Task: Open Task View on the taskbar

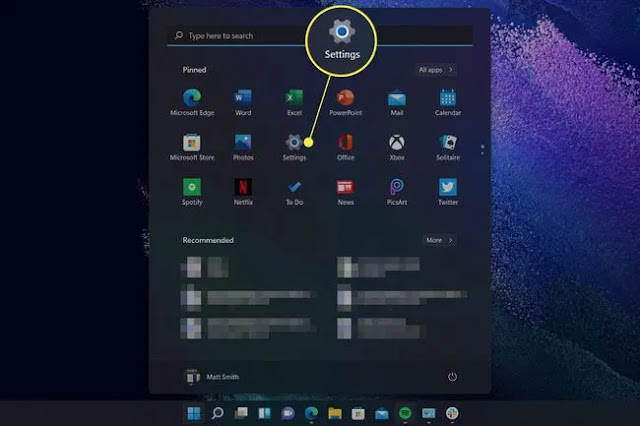Action: (241, 413)
